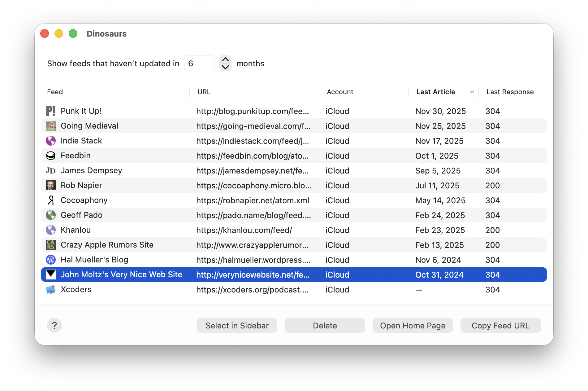Click the Delete button

(325, 325)
